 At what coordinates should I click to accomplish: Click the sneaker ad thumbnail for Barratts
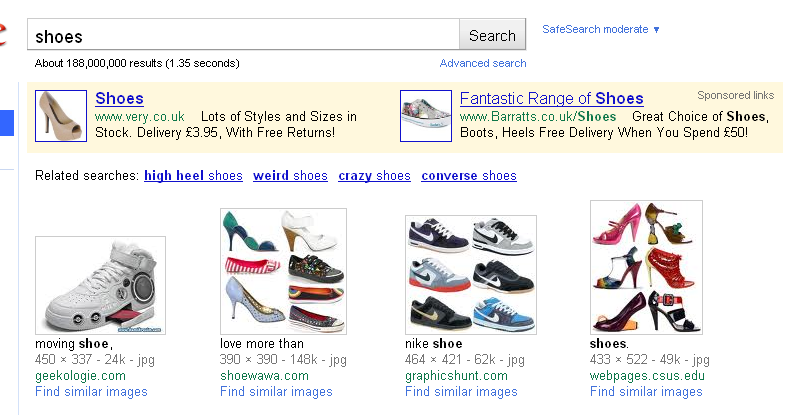click(x=426, y=116)
